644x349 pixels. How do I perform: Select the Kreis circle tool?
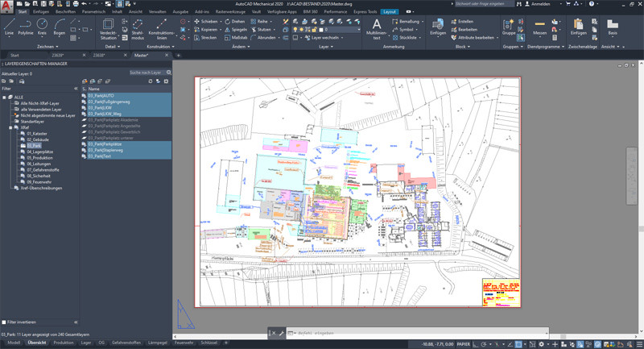(x=42, y=27)
